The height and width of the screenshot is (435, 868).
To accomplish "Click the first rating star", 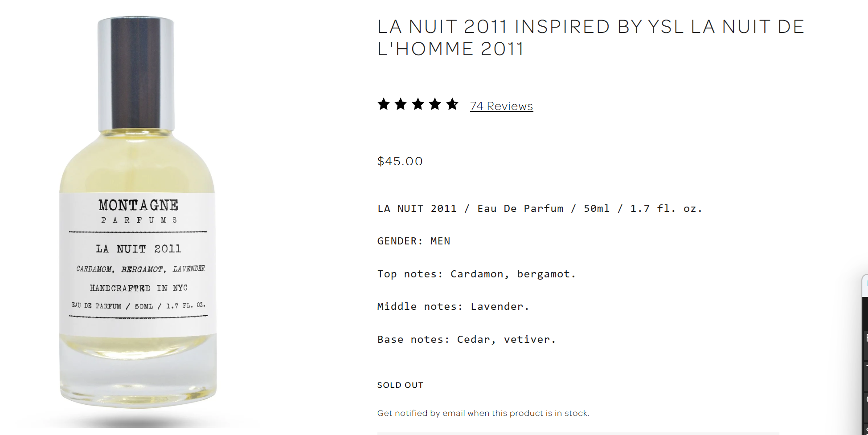I will [384, 105].
